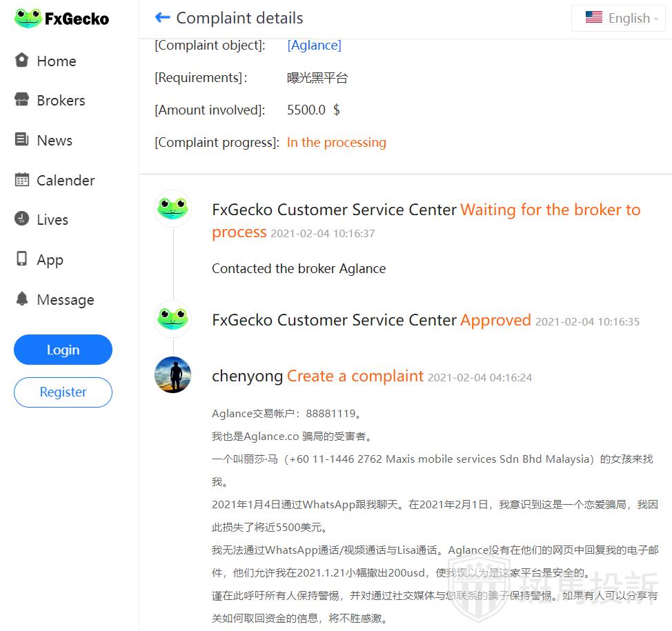This screenshot has height=631, width=672.
Task: Go back using the blue arrow
Action: point(162,18)
